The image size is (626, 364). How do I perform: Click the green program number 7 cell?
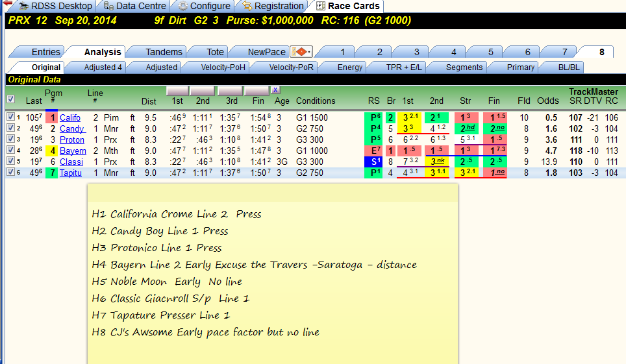[52, 173]
